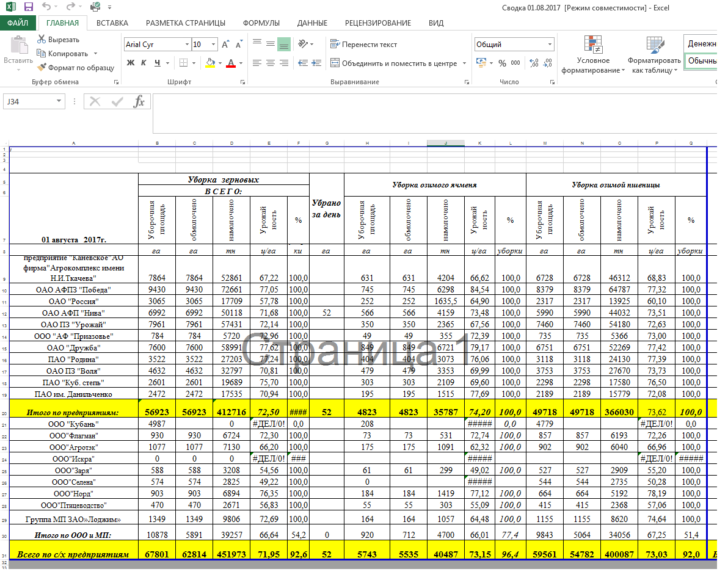Select cell with ОАО АФПЗ "Победа"
The width and height of the screenshot is (728, 580).
pyautogui.click(x=73, y=289)
